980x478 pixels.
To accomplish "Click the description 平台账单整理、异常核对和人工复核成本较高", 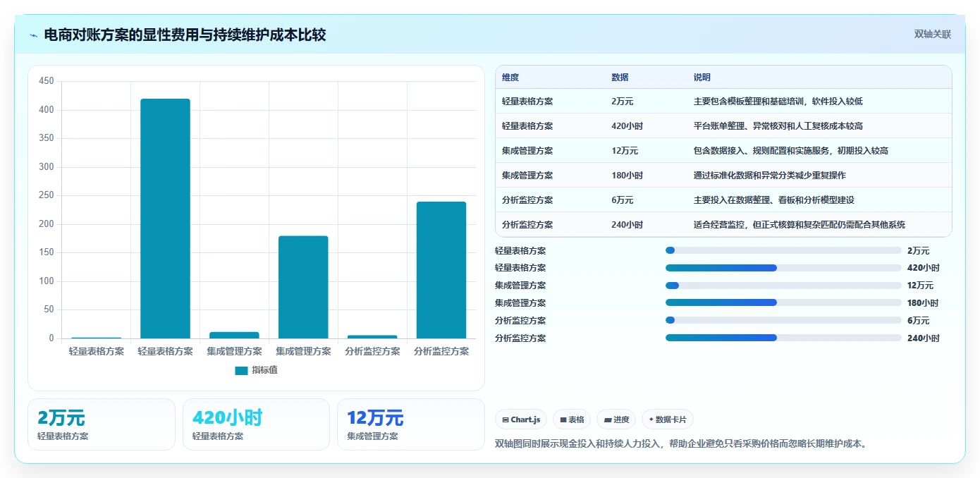I will [778, 126].
